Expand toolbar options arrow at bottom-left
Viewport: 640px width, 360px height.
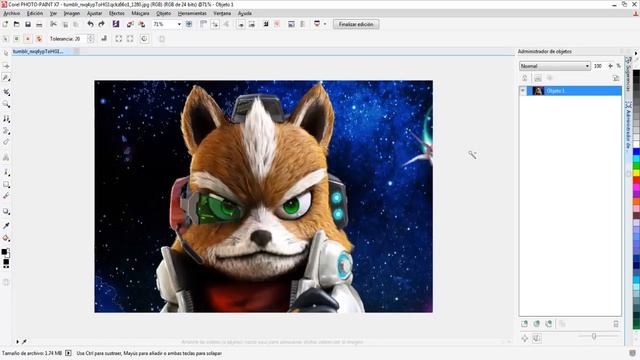(x=18, y=342)
